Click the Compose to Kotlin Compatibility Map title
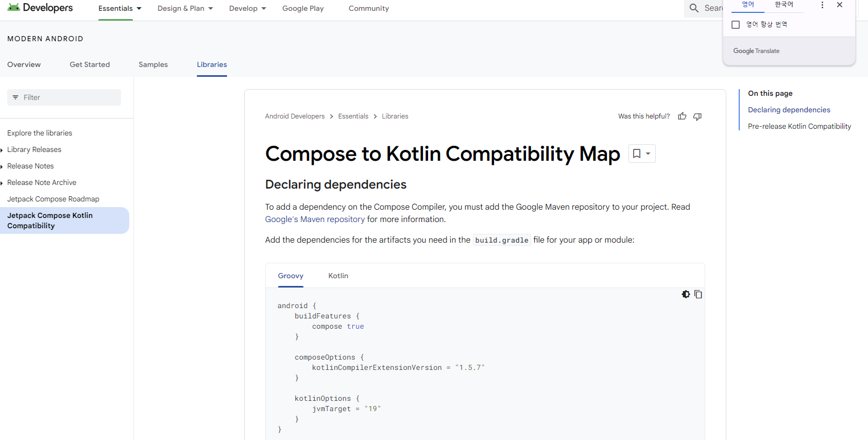Viewport: 868px width, 440px height. [x=442, y=154]
